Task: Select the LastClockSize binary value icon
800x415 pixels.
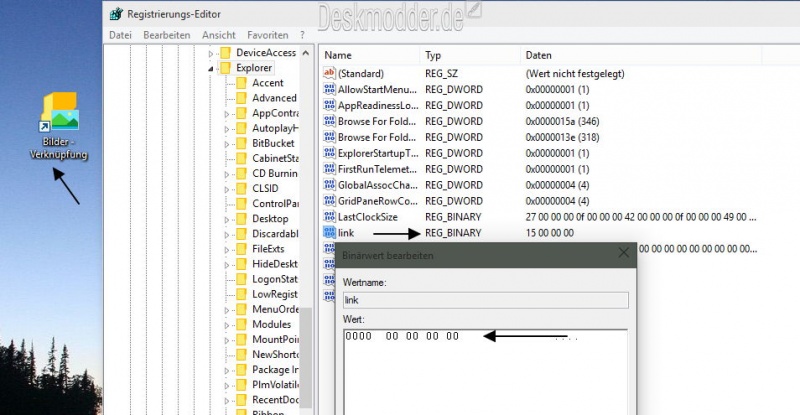Action: click(x=329, y=217)
